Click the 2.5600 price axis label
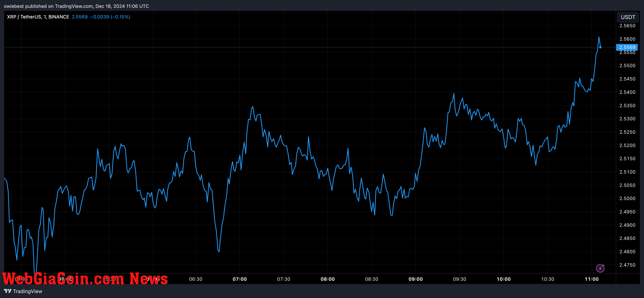The image size is (644, 298). point(627,39)
